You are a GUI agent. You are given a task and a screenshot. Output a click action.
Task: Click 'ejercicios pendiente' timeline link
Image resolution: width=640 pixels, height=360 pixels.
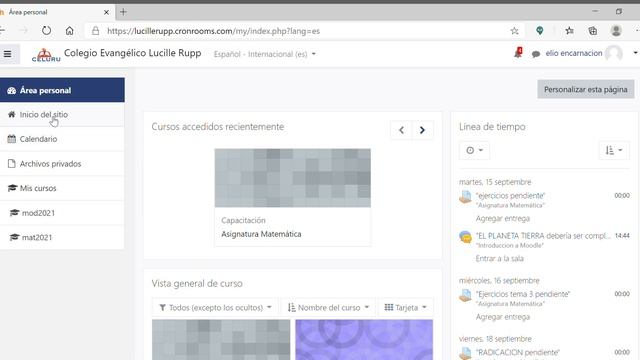coord(510,196)
